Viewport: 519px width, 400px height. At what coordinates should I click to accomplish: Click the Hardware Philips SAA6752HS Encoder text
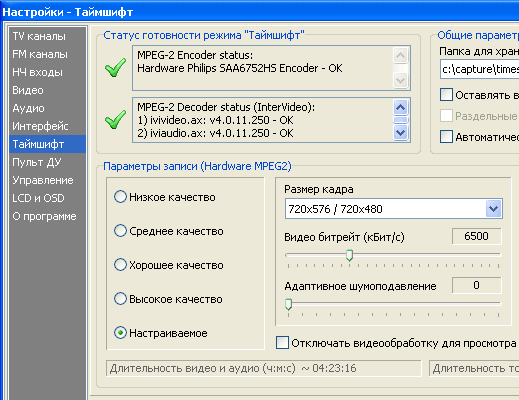(240, 68)
